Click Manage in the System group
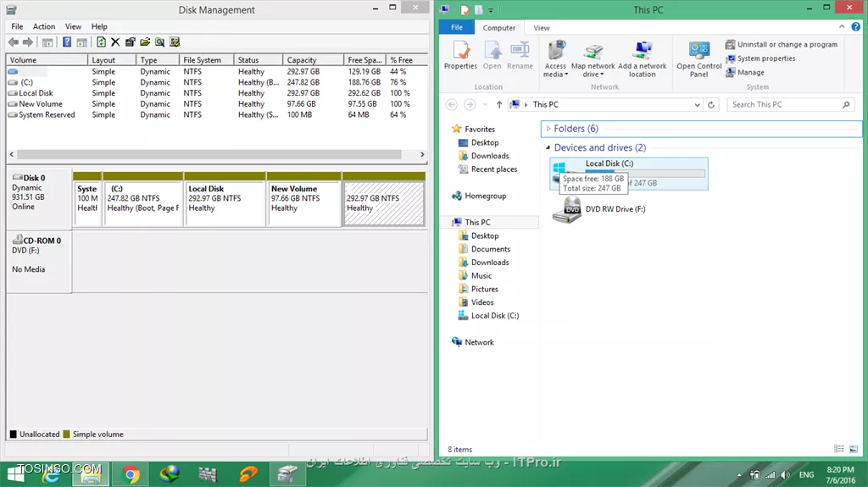The height and width of the screenshot is (487, 868). [x=745, y=72]
